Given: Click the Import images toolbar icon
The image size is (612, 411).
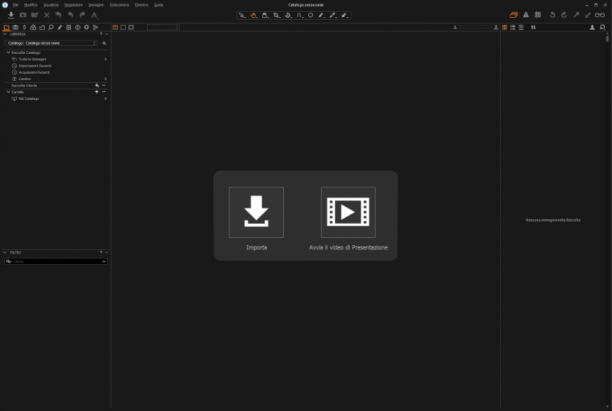Looking at the screenshot, I should coord(11,15).
